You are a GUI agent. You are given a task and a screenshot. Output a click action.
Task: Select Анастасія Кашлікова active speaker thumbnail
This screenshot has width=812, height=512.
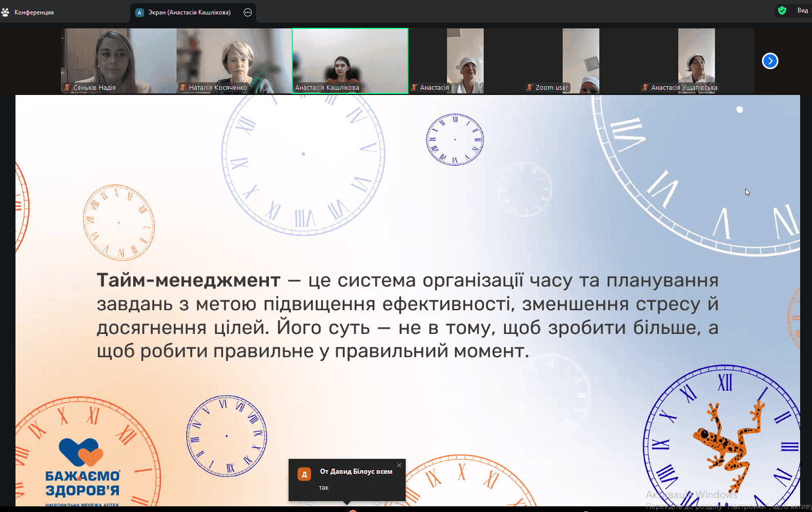tap(350, 61)
